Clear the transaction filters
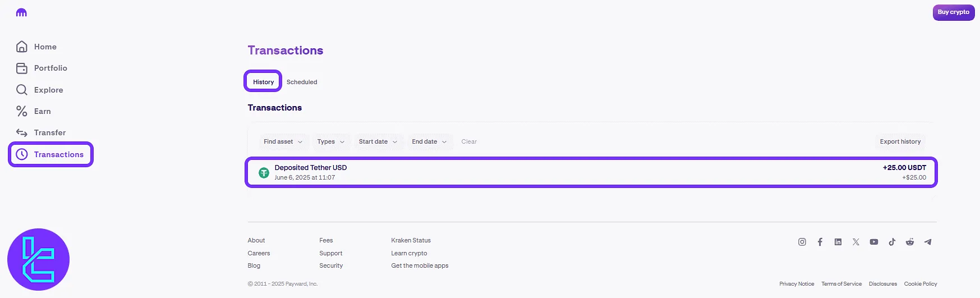Viewport: 980px width, 298px height. (469, 141)
